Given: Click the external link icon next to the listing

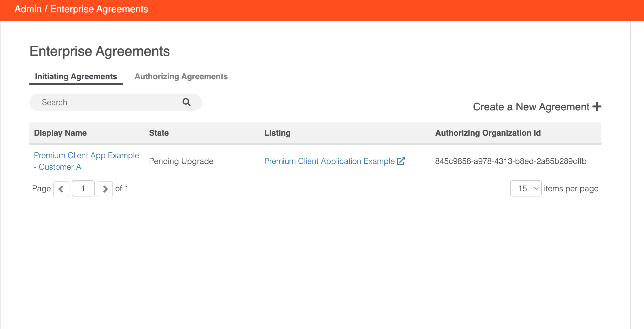Looking at the screenshot, I should tap(401, 161).
